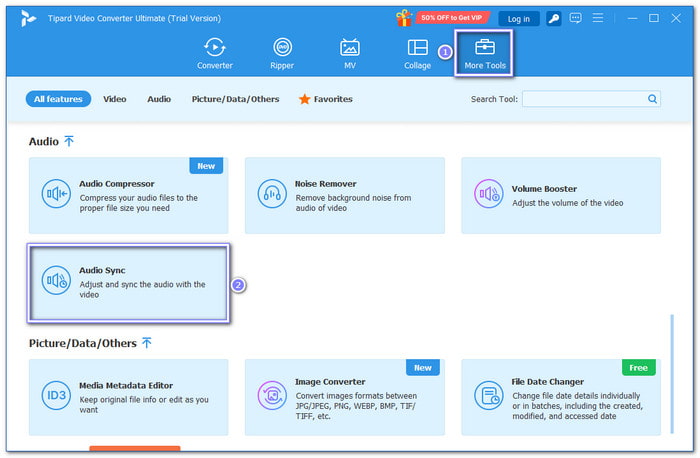Open the Image Converter tool title
700x458 pixels.
(x=330, y=382)
